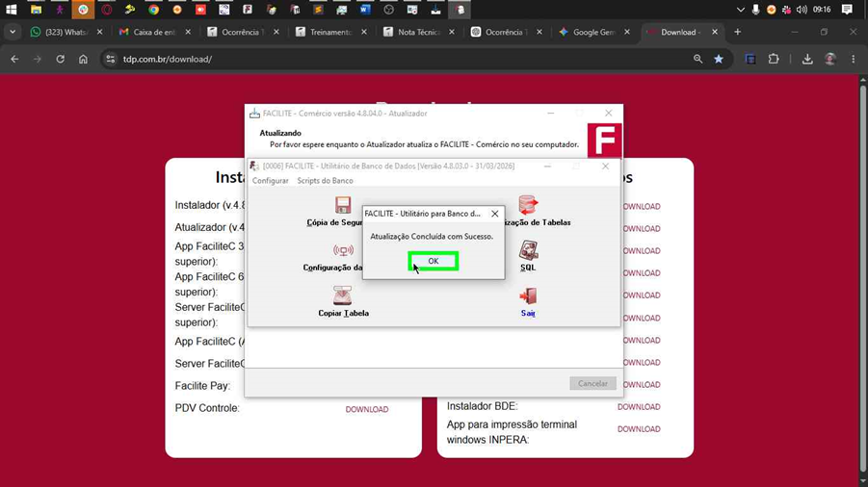868x487 pixels.
Task: Reload the current page
Action: 60,59
